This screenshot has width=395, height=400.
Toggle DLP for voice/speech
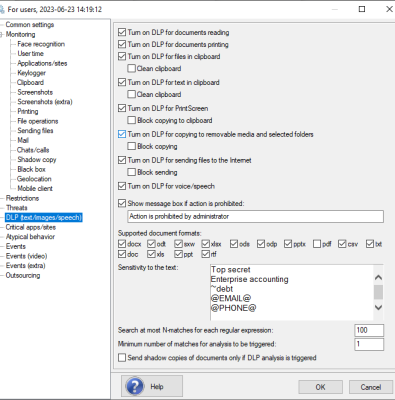[x=122, y=186]
